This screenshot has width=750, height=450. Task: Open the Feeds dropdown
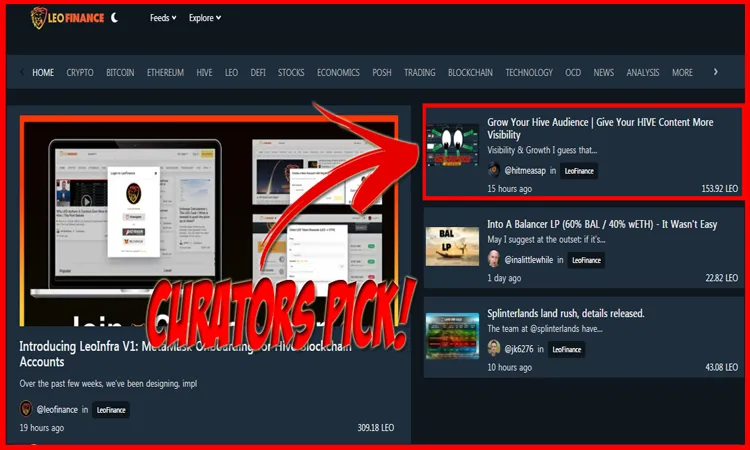(x=163, y=18)
